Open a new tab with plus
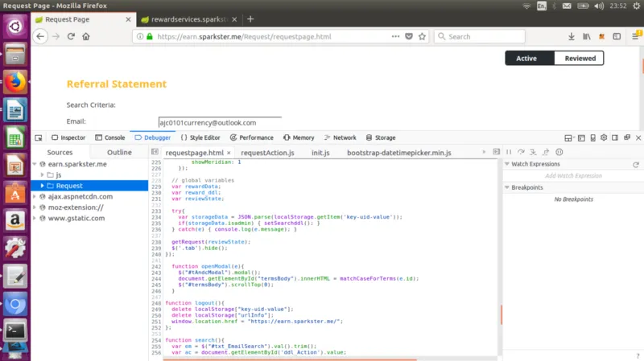 click(x=250, y=18)
